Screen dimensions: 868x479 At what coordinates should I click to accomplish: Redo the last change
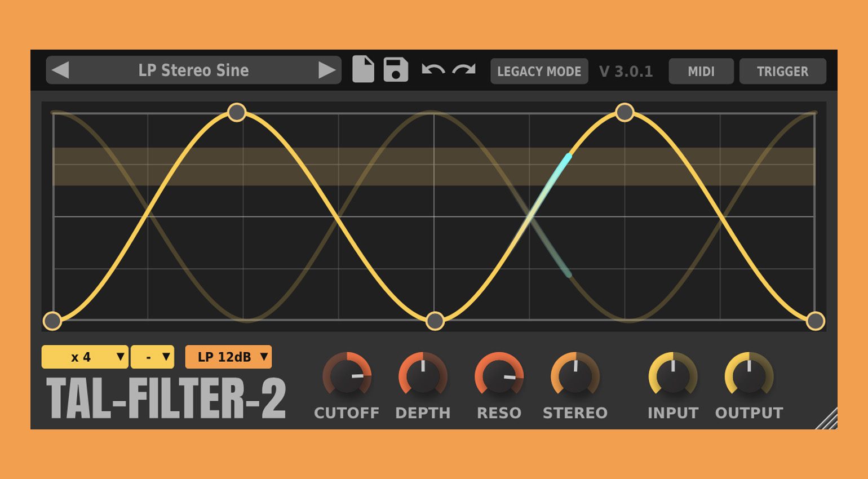tap(464, 70)
